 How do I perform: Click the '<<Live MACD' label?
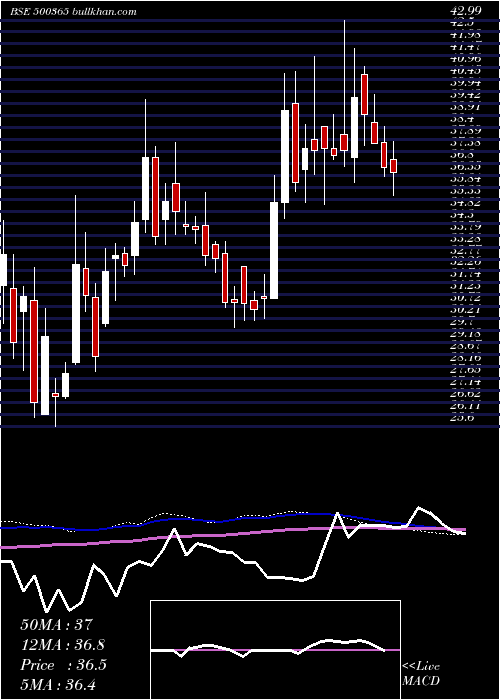click(421, 674)
